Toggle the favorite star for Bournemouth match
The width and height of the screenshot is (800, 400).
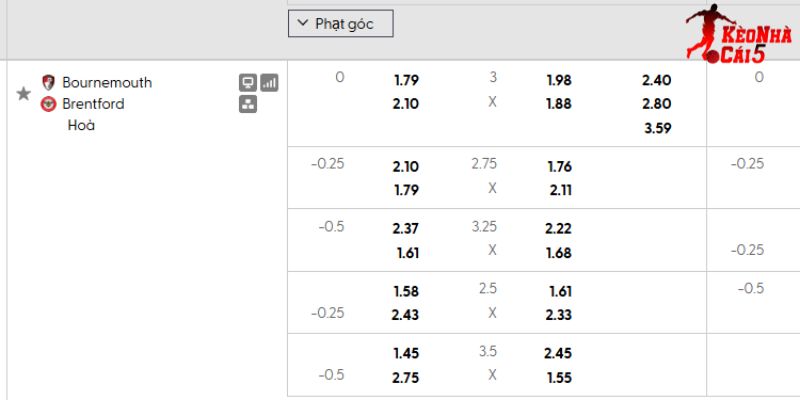(24, 93)
